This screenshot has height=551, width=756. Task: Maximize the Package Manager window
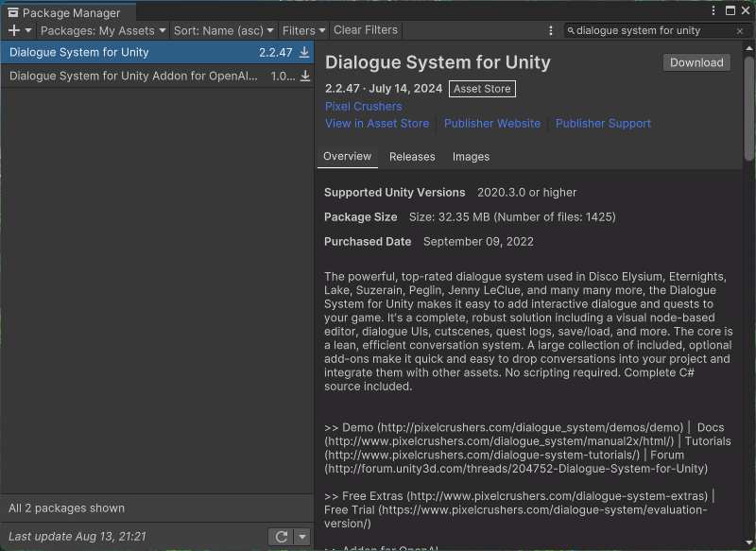pos(730,10)
